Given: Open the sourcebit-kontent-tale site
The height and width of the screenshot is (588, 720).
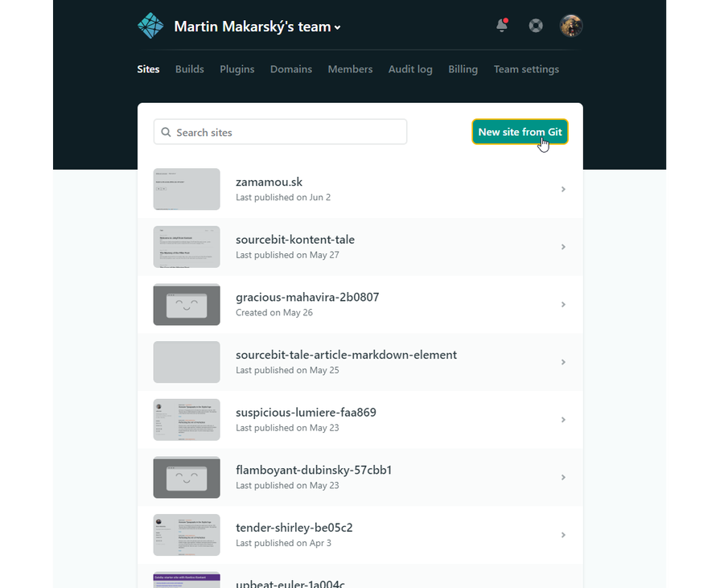Looking at the screenshot, I should click(x=295, y=240).
